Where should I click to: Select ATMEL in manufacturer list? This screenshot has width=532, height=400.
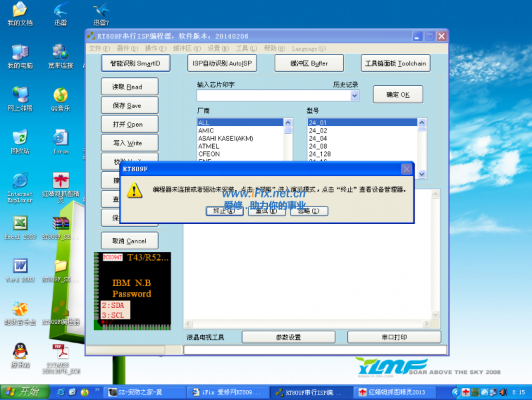click(209, 146)
